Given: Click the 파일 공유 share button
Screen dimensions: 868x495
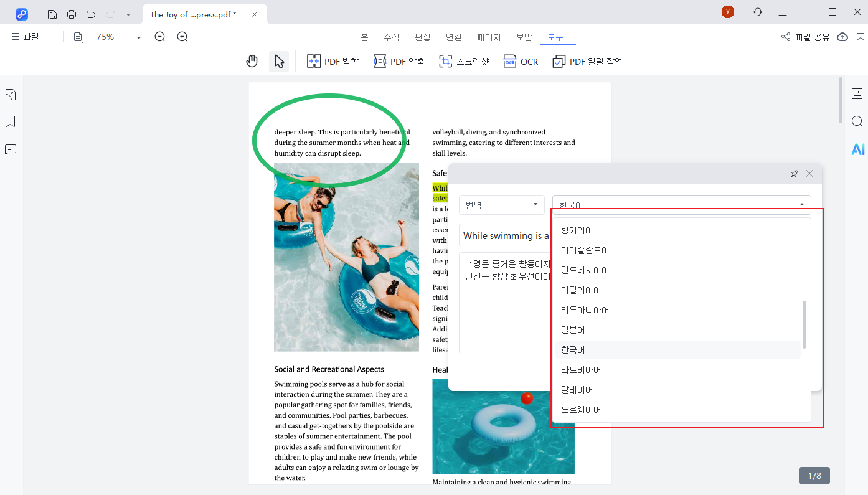Looking at the screenshot, I should pyautogui.click(x=806, y=37).
